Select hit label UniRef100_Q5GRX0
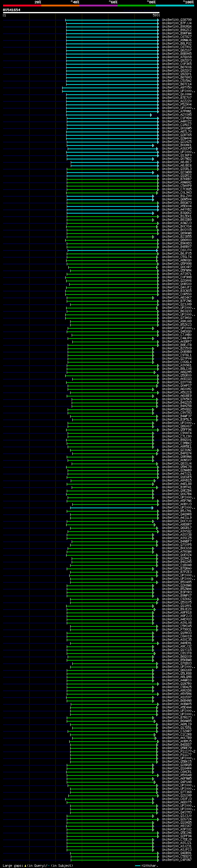 (177, 375)
